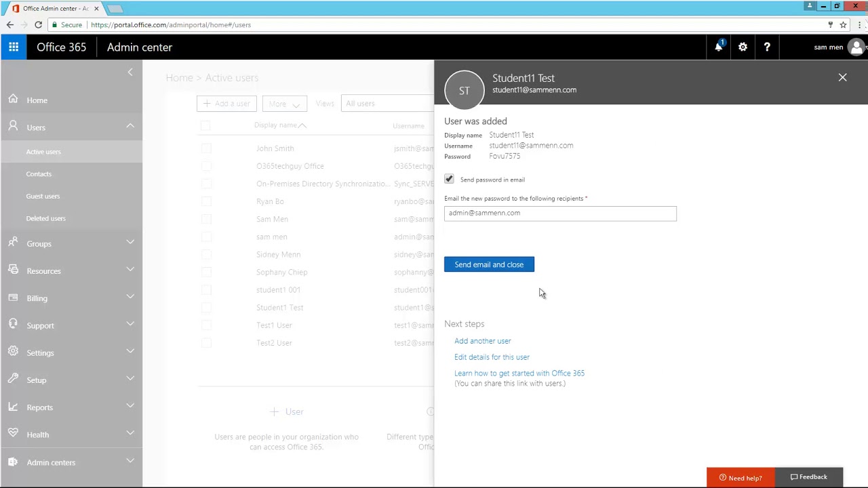The height and width of the screenshot is (488, 868).
Task: Collapse the Users section chevron
Action: [130, 126]
